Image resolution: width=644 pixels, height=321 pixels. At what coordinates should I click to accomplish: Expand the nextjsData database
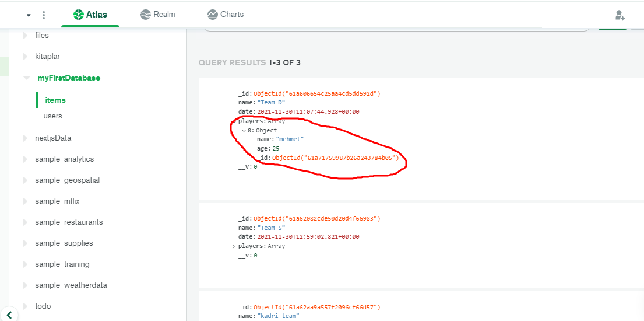(26, 138)
